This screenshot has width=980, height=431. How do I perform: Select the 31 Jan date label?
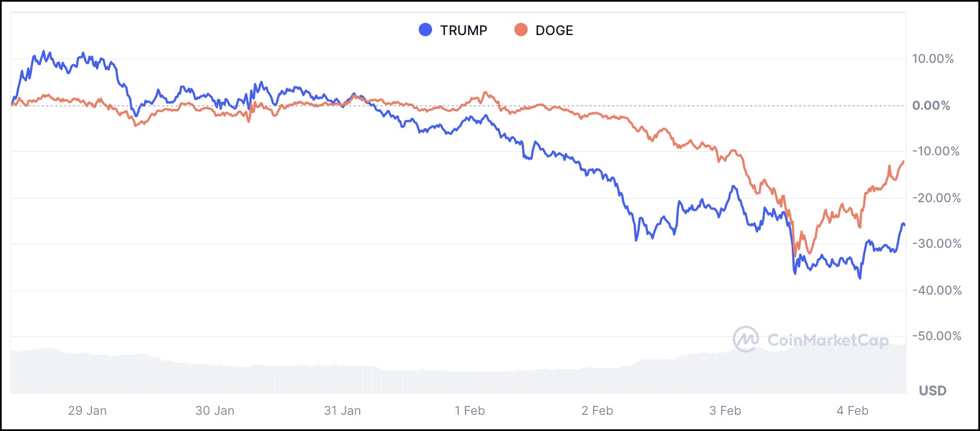[x=342, y=411]
